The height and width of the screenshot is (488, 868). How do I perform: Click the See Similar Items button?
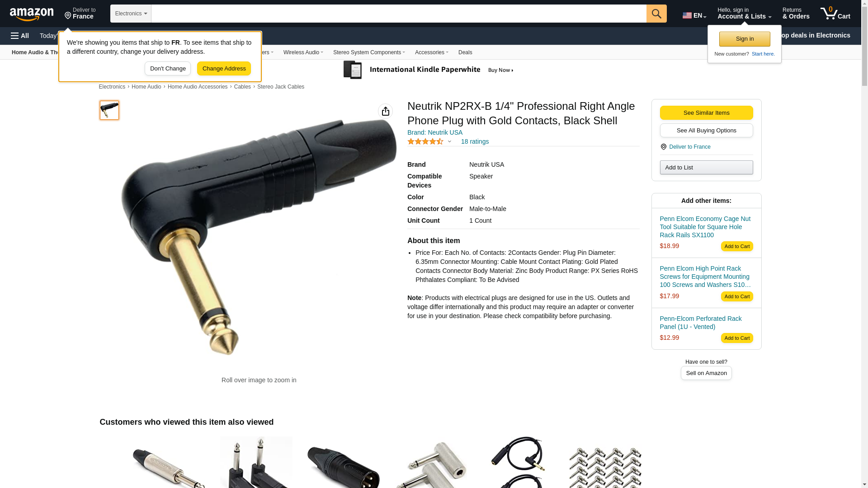706,113
